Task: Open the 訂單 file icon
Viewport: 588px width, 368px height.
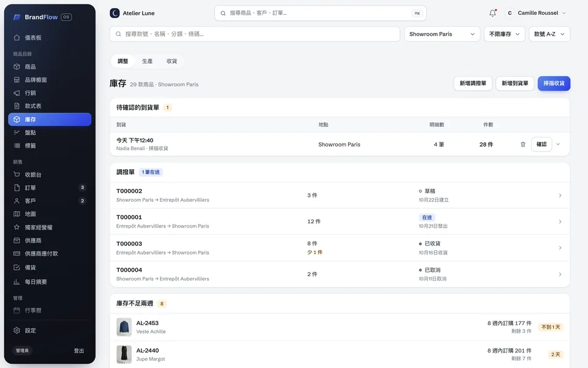Action: click(17, 188)
